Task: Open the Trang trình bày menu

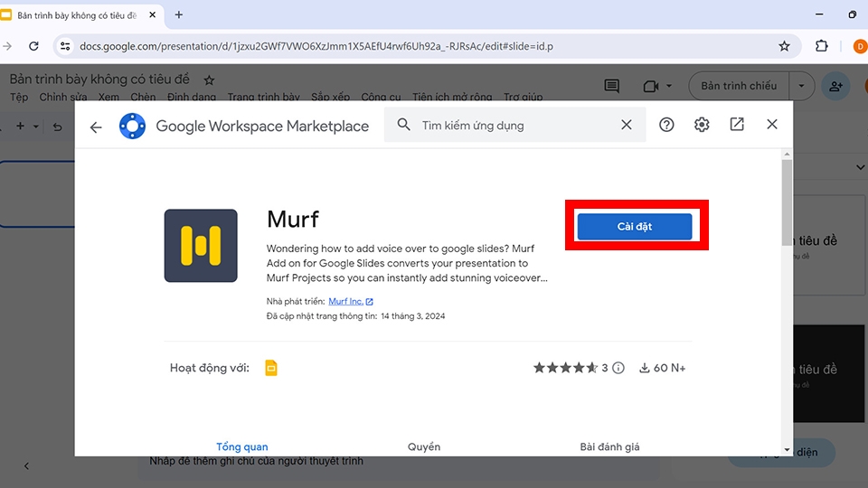Action: 263,97
